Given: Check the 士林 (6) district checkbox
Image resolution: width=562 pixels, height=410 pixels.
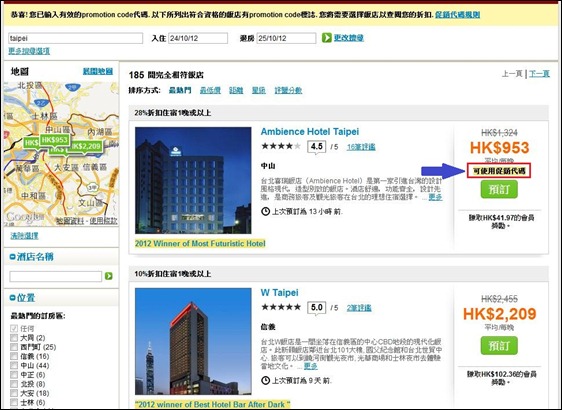Looking at the screenshot, I should click(14, 402).
